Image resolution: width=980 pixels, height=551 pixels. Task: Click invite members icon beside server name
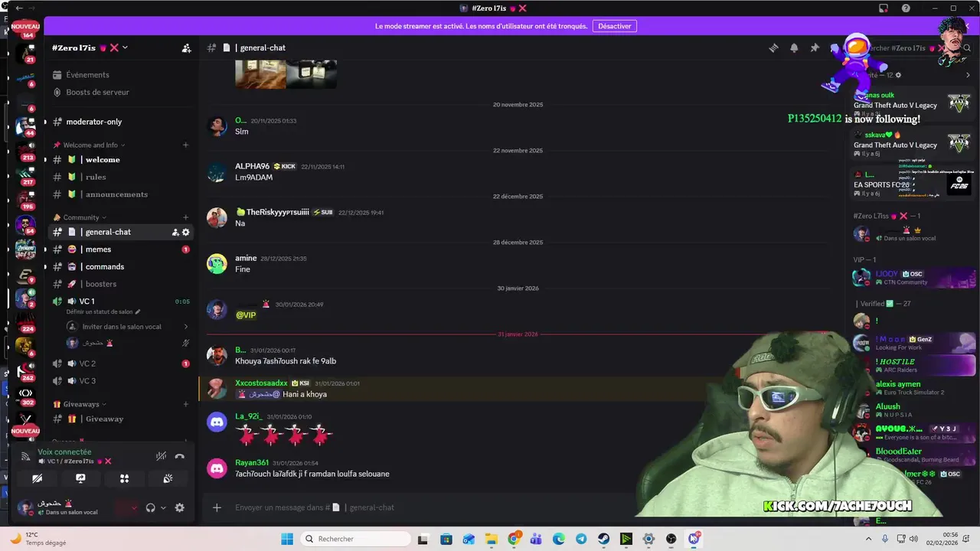[x=186, y=47]
